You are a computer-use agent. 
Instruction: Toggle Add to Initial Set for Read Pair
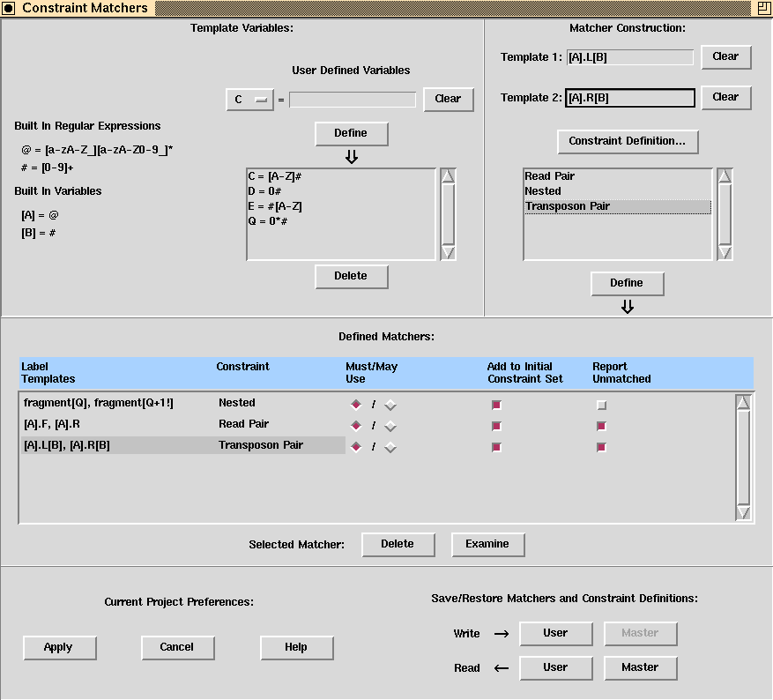coord(496,427)
